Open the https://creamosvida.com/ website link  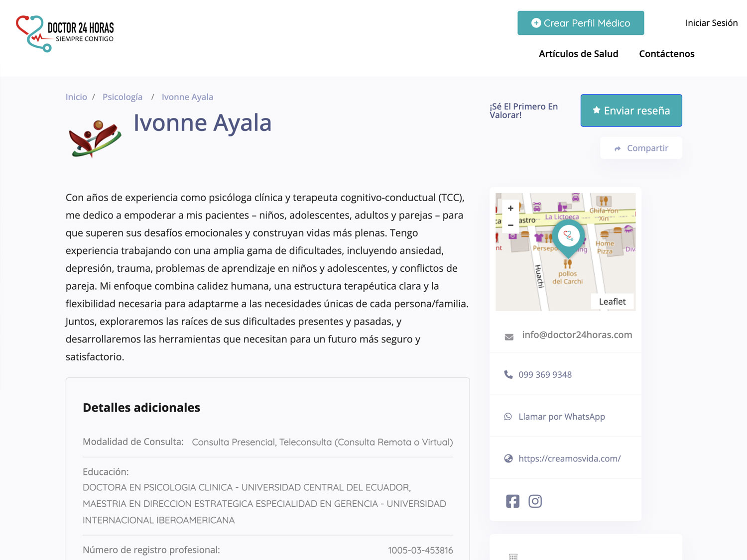point(570,458)
